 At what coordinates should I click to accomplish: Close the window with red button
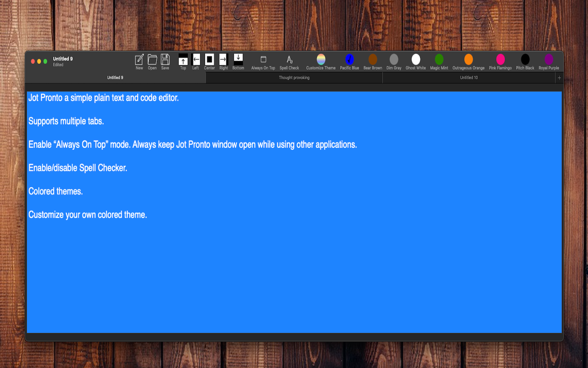click(33, 61)
